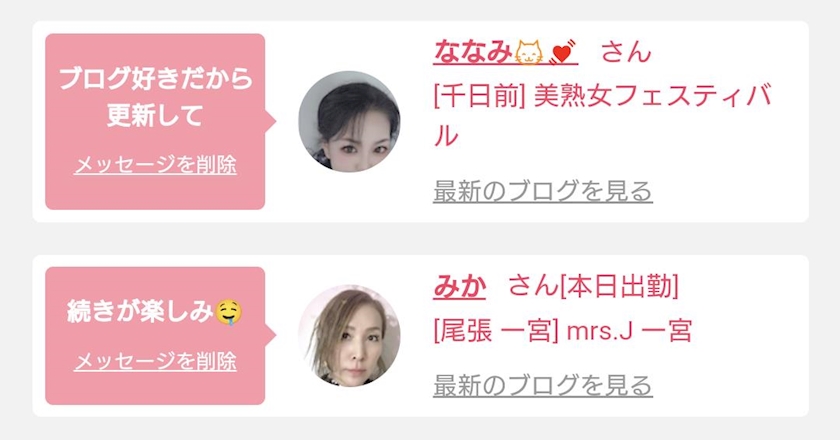Click the 続きが楽しみ bubble text
Screen dimensions: 840x440
tap(140, 312)
